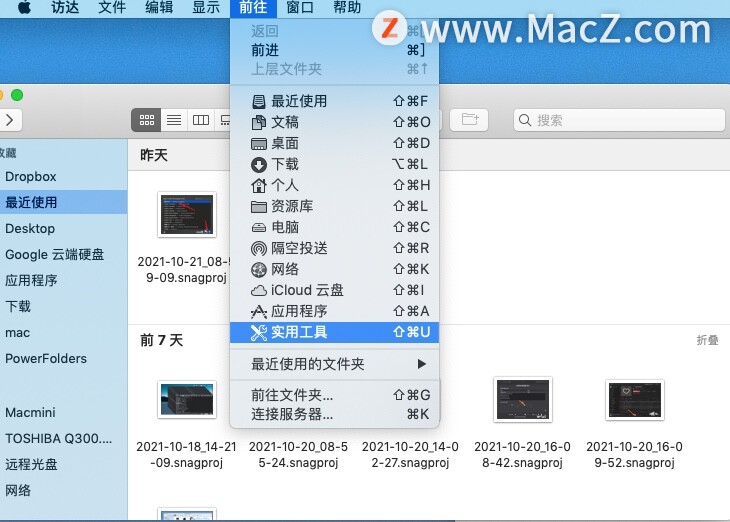Open the Apple menu

pos(24,7)
